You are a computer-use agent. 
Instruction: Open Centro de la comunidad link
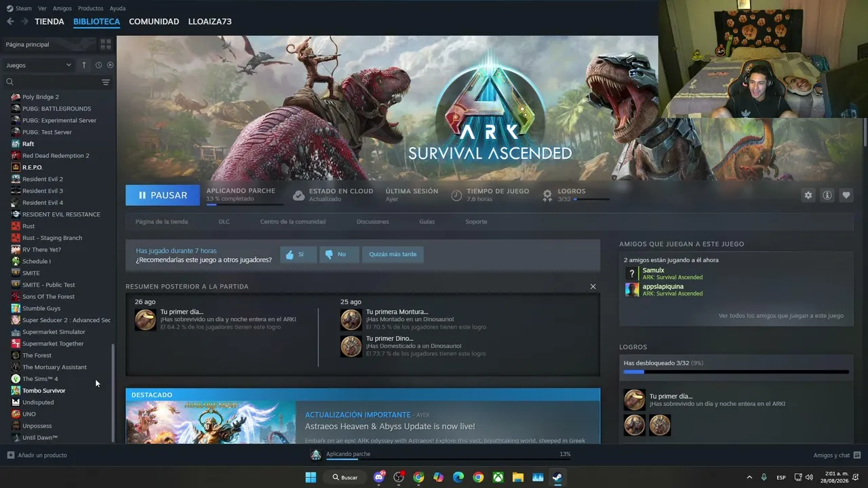coord(293,222)
